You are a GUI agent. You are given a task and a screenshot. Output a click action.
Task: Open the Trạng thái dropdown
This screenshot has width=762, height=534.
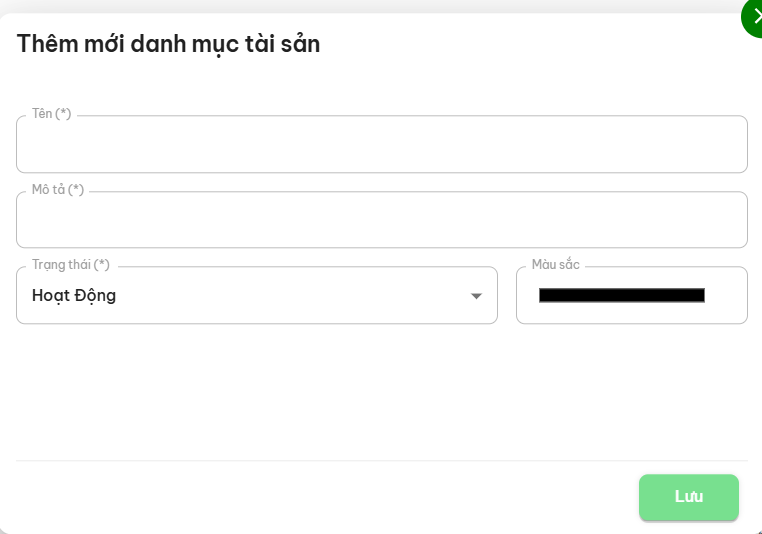coord(256,296)
